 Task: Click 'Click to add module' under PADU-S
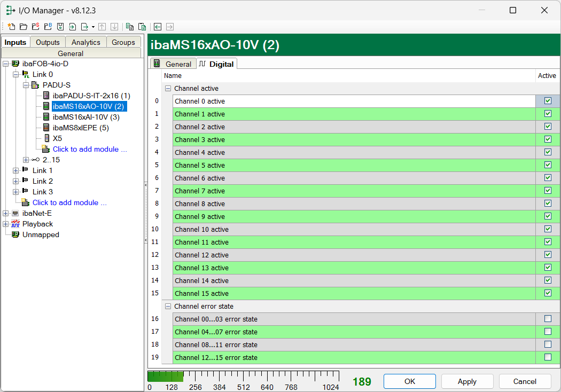90,149
